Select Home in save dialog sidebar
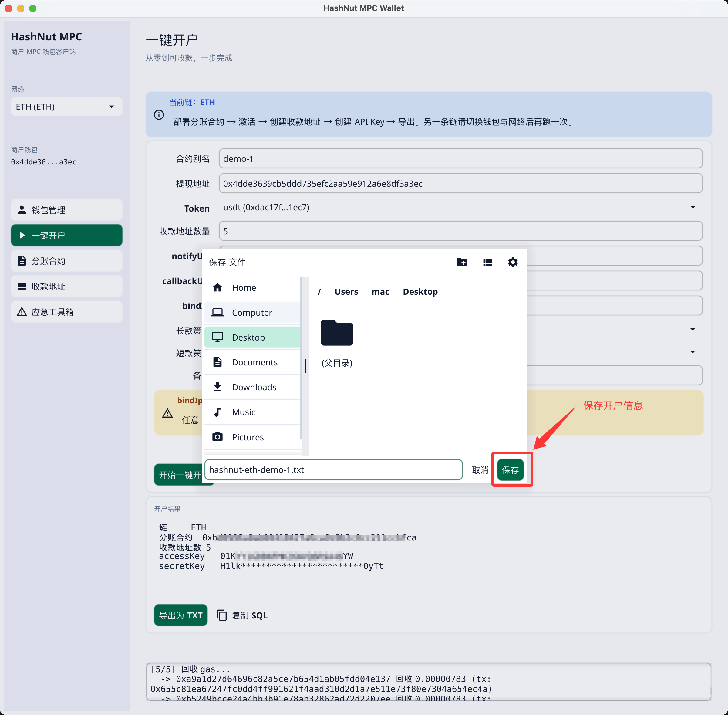The width and height of the screenshot is (728, 715). (252, 288)
